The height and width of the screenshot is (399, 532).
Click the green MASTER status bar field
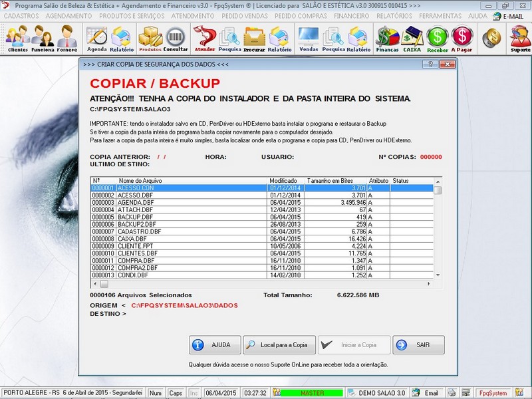point(312,393)
